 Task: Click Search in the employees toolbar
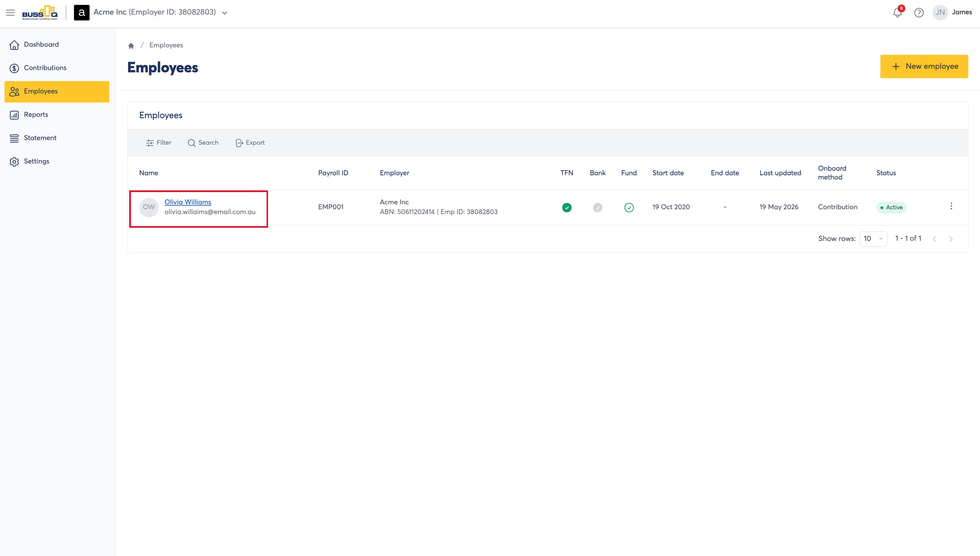[203, 143]
